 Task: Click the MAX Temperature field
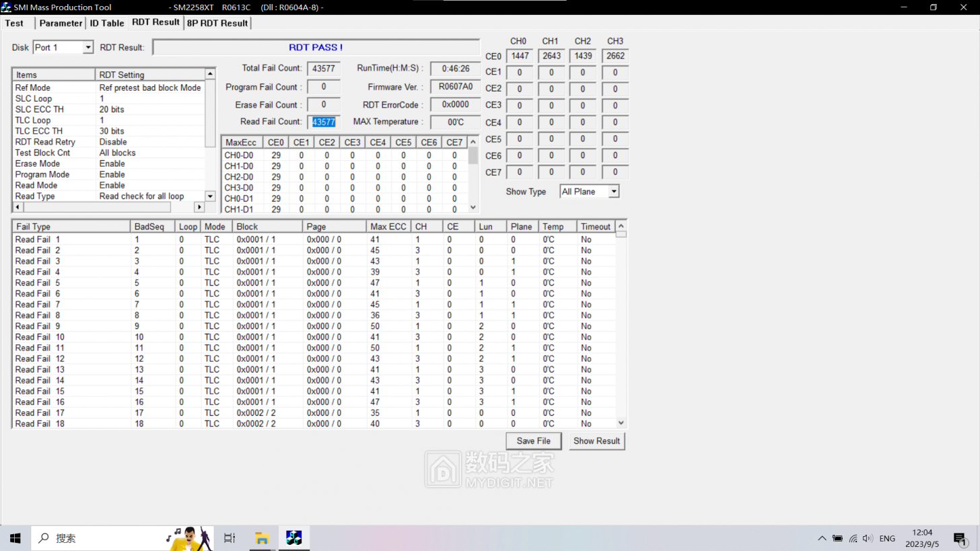pos(456,122)
